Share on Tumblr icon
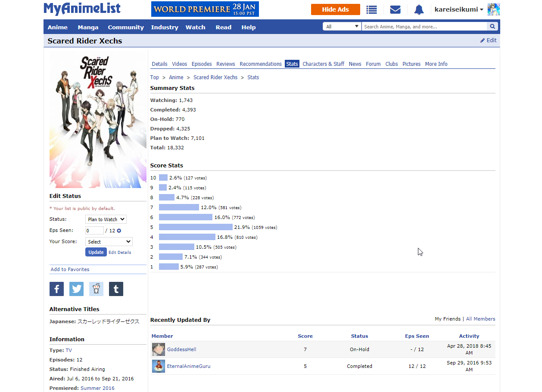The height and width of the screenshot is (392, 542). [116, 289]
